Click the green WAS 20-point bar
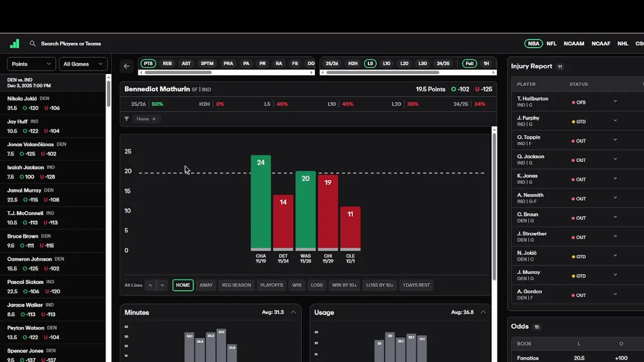The width and height of the screenshot is (644, 362). (305, 211)
